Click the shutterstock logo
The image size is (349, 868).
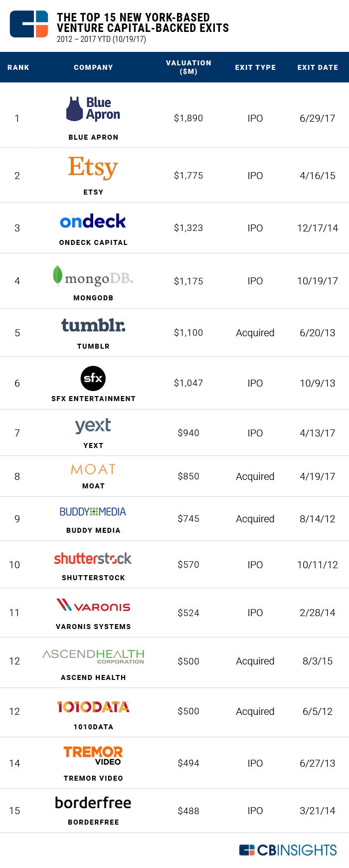pyautogui.click(x=93, y=558)
